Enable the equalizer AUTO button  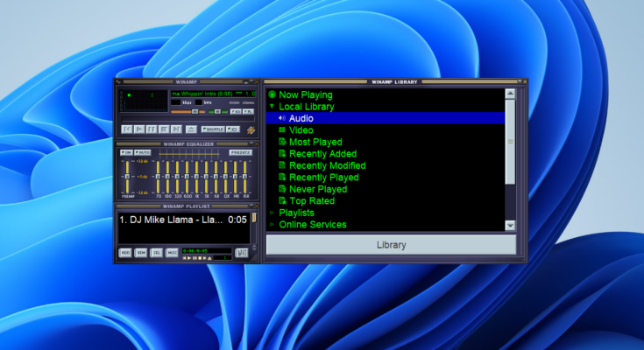click(142, 152)
